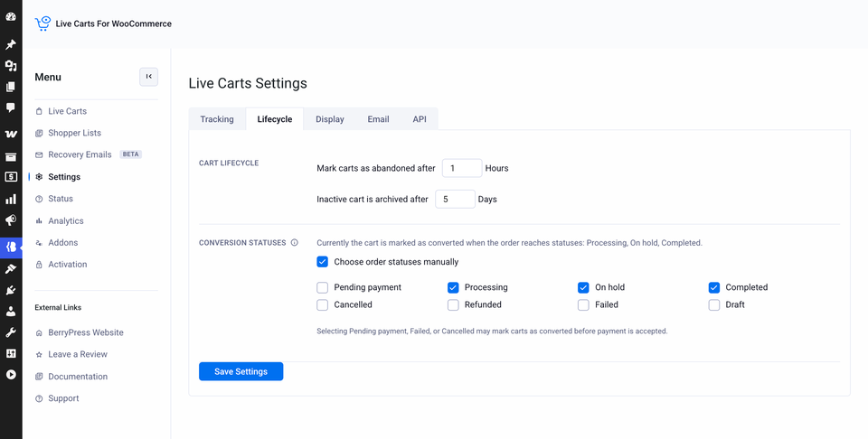Screen dimensions: 868x439
Task: Check the Refunded status
Action: click(x=453, y=304)
